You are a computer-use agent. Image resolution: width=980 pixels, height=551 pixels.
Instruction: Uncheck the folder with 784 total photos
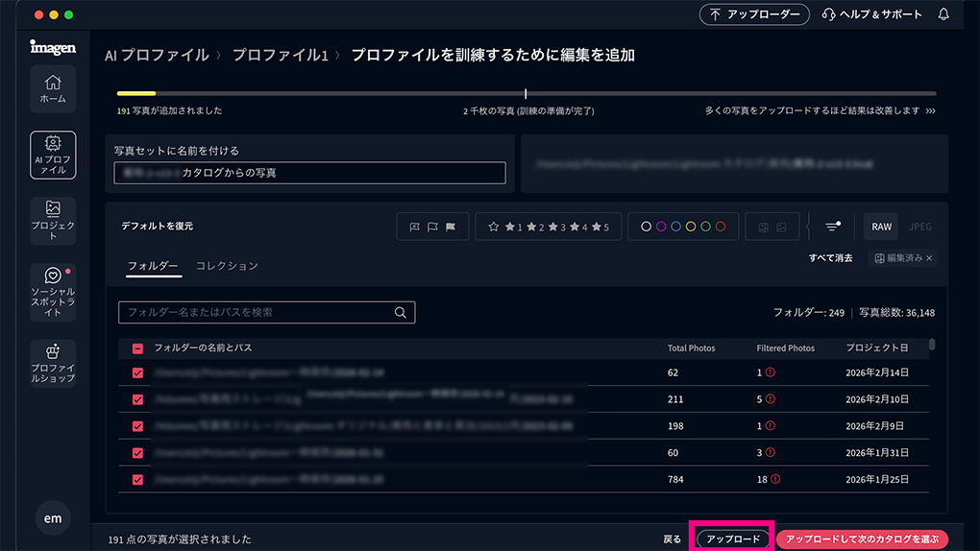(x=137, y=479)
